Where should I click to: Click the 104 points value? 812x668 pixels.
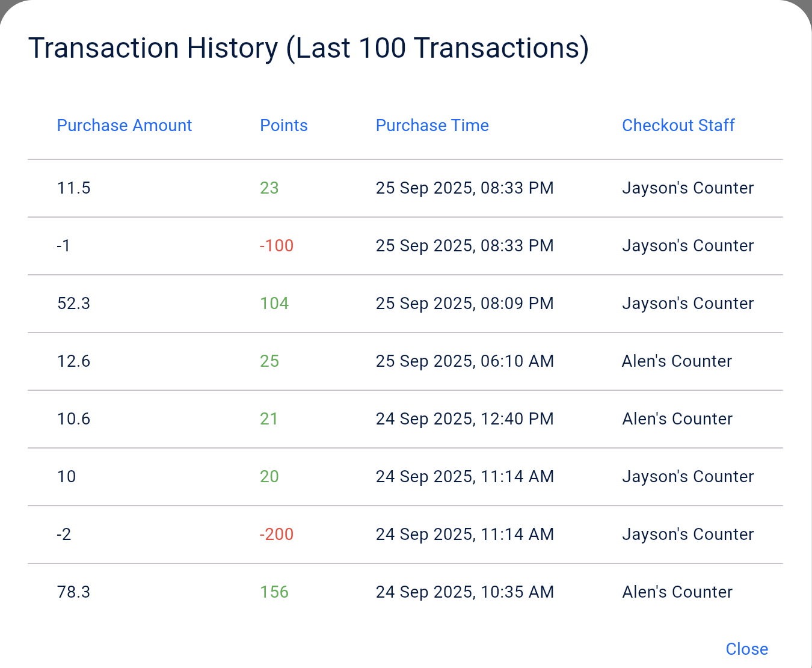tap(274, 303)
